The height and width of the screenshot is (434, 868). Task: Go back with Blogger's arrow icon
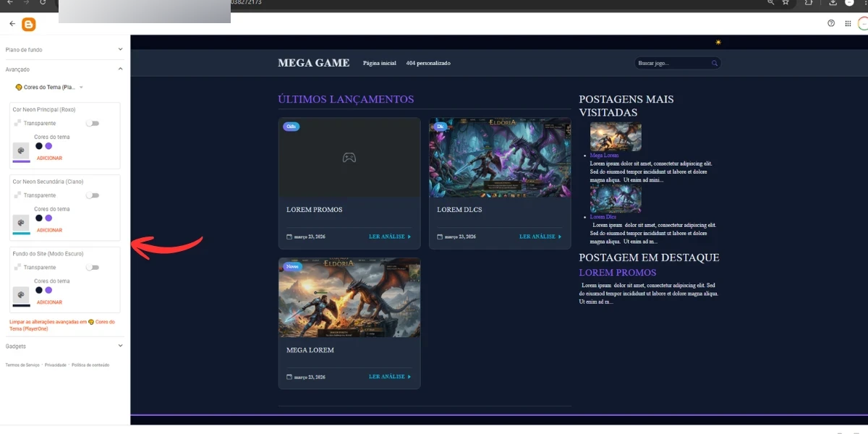click(x=12, y=24)
